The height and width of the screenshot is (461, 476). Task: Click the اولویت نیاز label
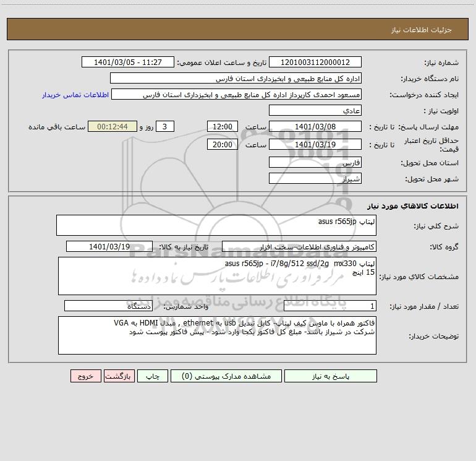pyautogui.click(x=441, y=111)
